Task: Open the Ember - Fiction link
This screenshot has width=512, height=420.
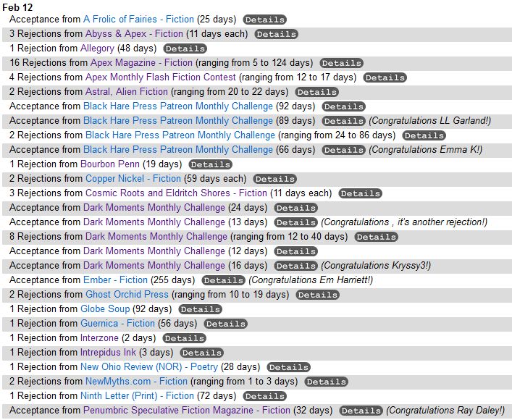Action: click(116, 280)
